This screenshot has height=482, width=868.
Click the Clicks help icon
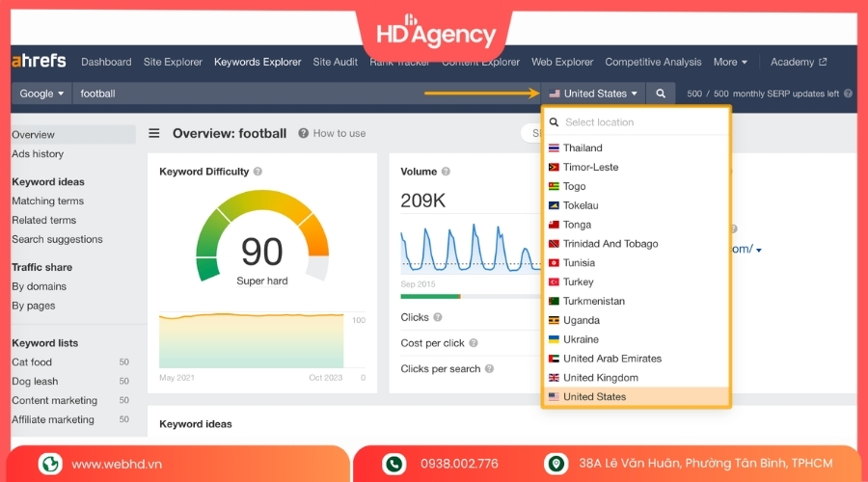click(x=438, y=317)
